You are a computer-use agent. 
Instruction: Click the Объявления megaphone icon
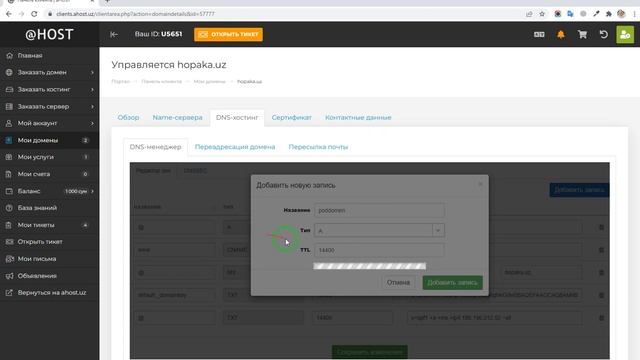point(9,276)
